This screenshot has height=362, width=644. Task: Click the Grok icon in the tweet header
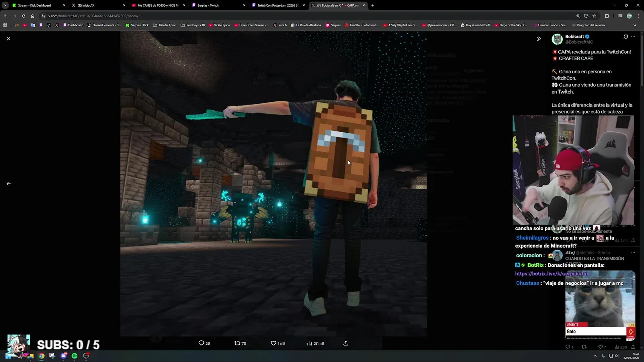pyautogui.click(x=625, y=37)
